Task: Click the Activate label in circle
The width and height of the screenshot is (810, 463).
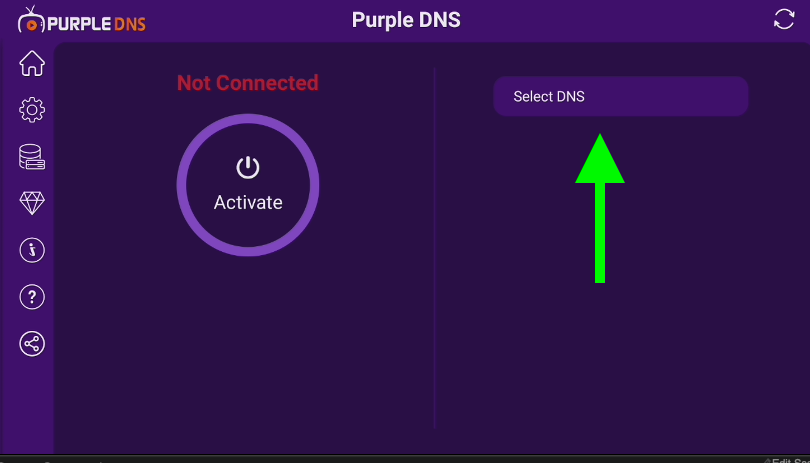Action: pos(248,202)
